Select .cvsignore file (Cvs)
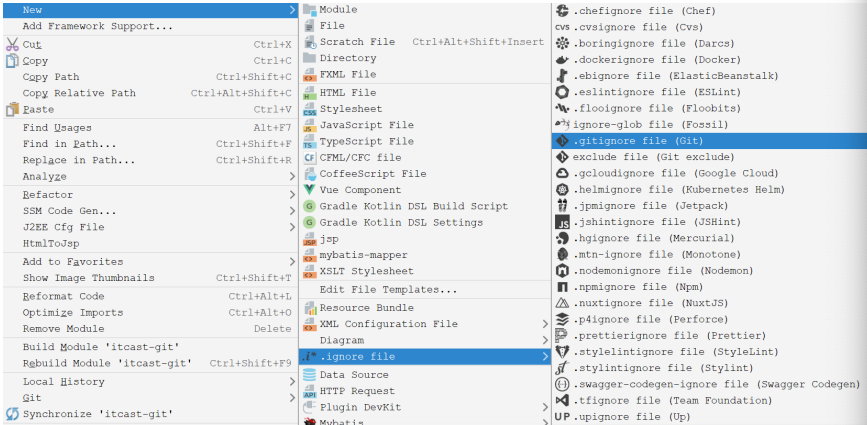This screenshot has height=425, width=867. pyautogui.click(x=709, y=27)
